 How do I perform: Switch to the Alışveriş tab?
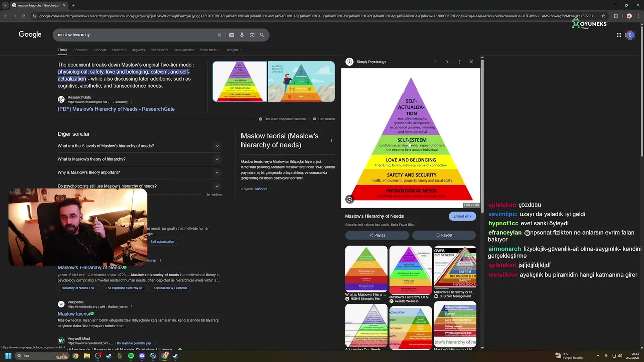pyautogui.click(x=138, y=50)
